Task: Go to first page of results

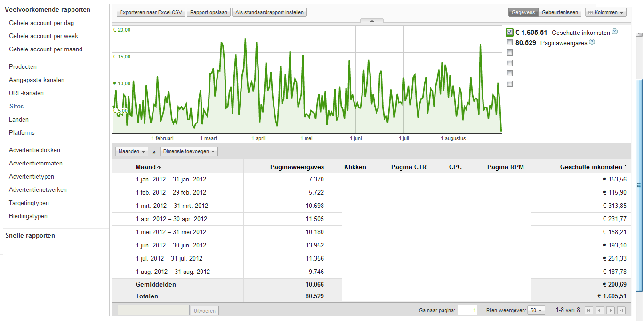Action: tap(588, 310)
